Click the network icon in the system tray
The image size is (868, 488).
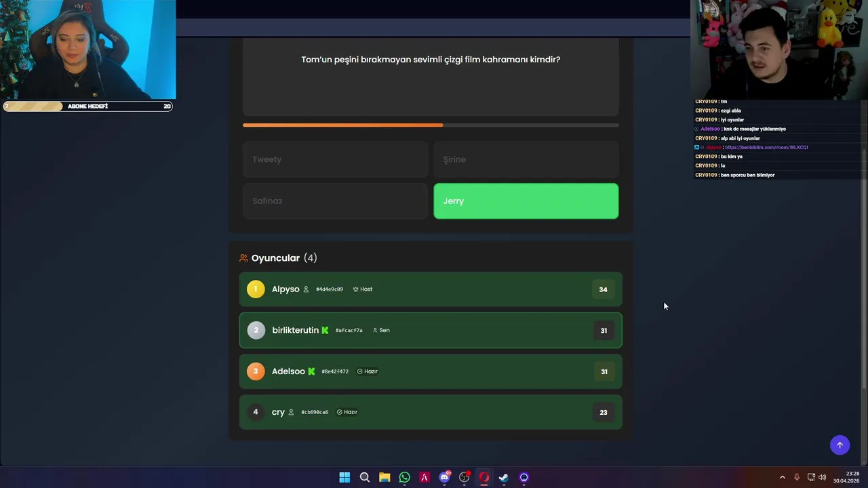click(811, 477)
